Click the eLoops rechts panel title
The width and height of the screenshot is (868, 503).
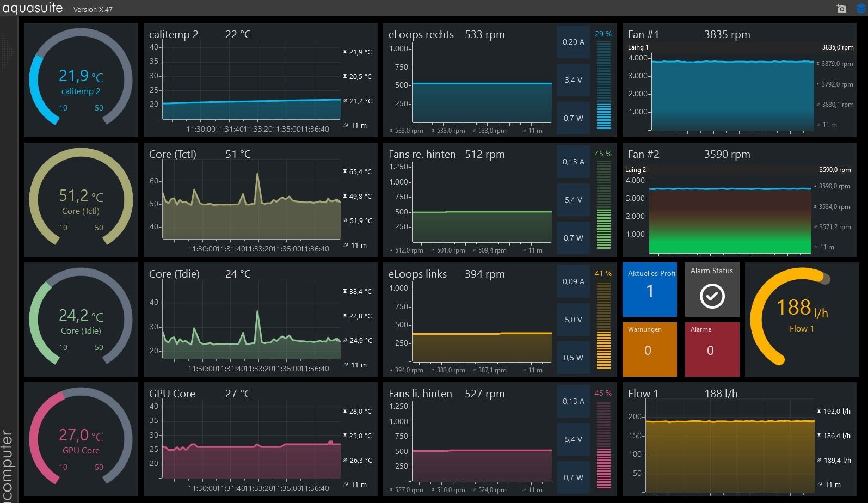point(421,34)
